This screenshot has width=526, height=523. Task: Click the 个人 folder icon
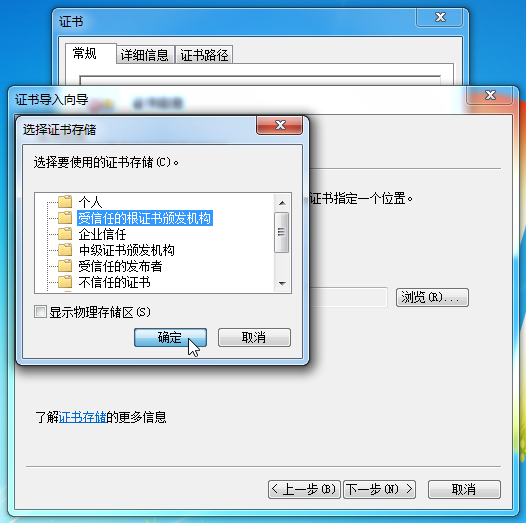point(65,202)
